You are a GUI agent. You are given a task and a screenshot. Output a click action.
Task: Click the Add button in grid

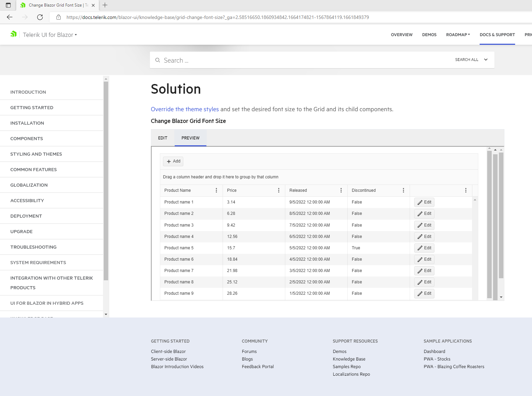[x=173, y=161]
